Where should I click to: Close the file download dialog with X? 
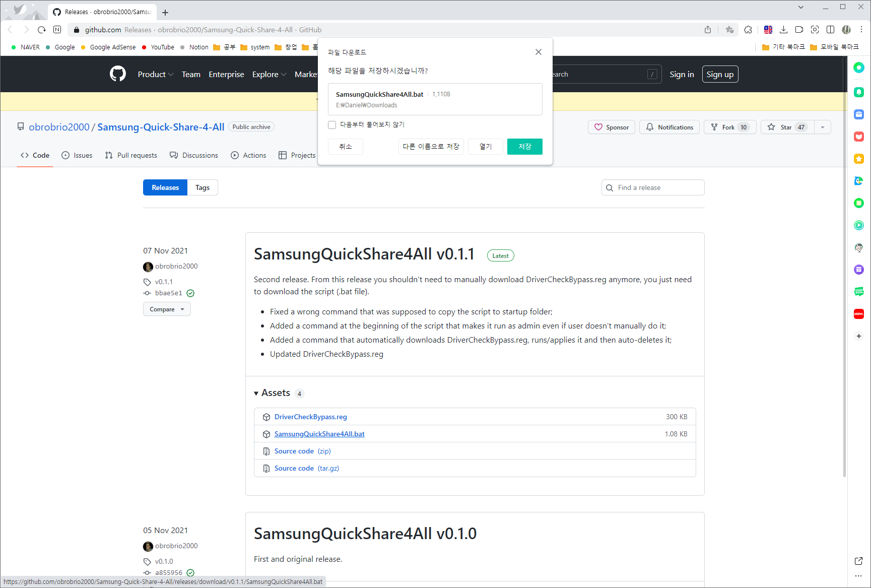click(539, 52)
